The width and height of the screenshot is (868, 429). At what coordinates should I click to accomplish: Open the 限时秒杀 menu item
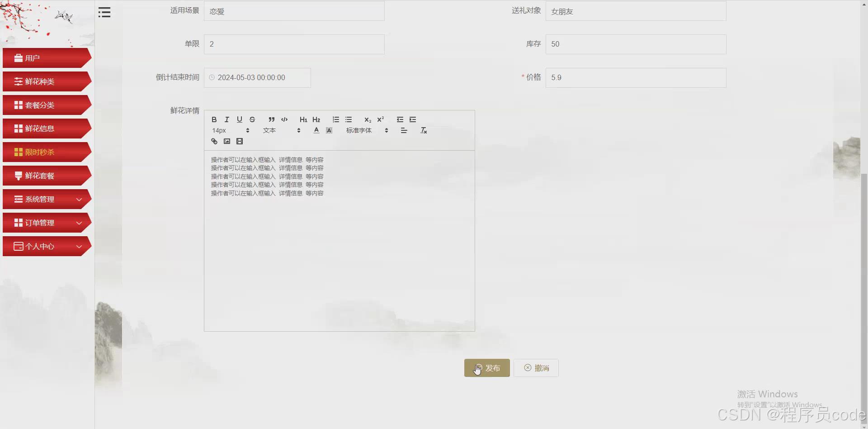click(47, 152)
